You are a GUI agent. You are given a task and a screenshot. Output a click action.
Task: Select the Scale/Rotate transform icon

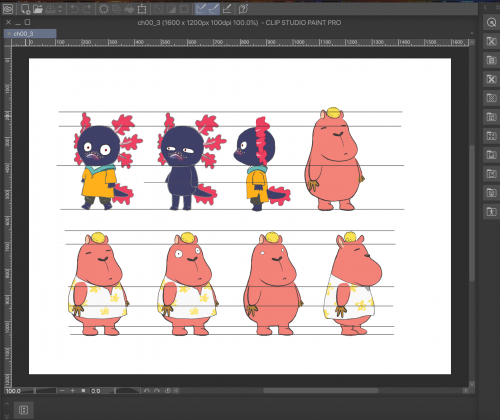[142, 9]
